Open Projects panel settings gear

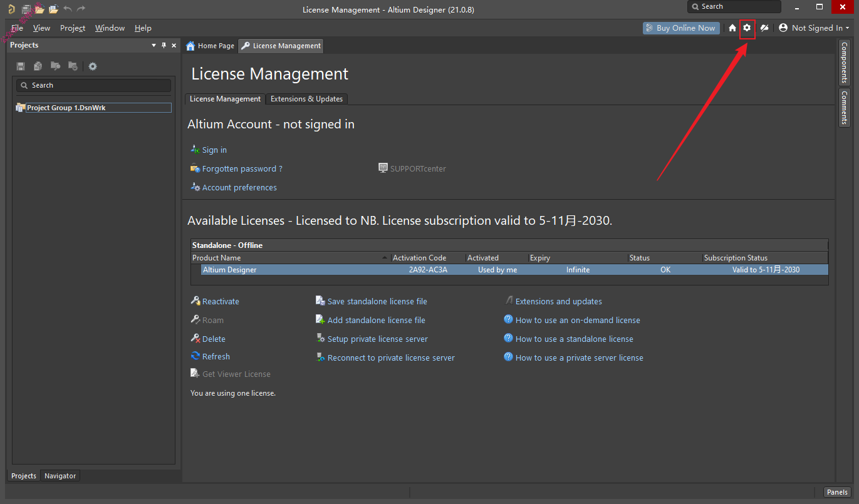pos(93,66)
